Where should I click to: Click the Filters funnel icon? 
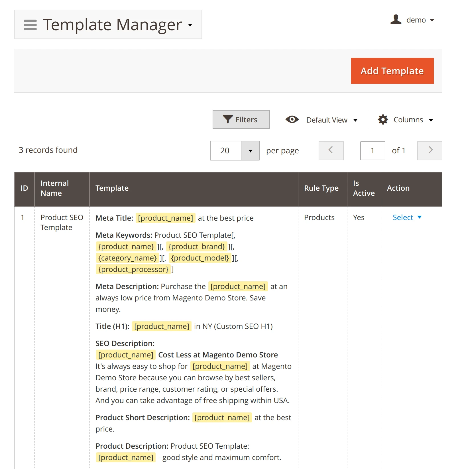coord(227,119)
